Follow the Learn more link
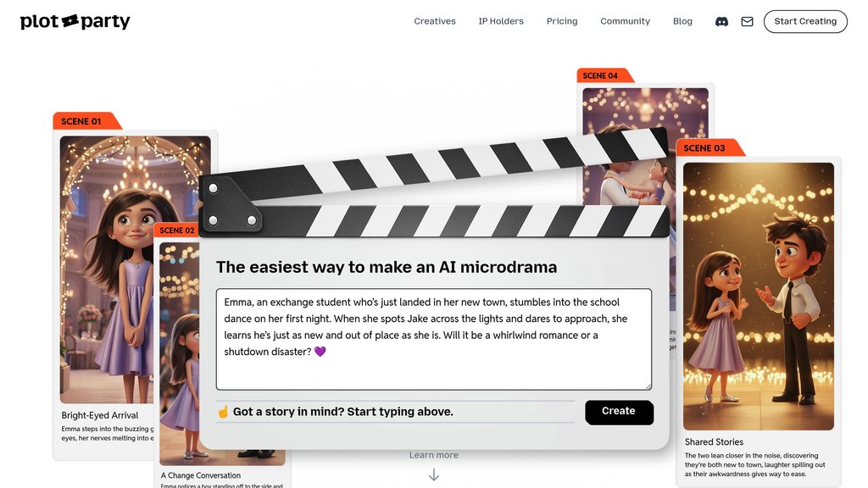The height and width of the screenshot is (488, 868). 434,455
